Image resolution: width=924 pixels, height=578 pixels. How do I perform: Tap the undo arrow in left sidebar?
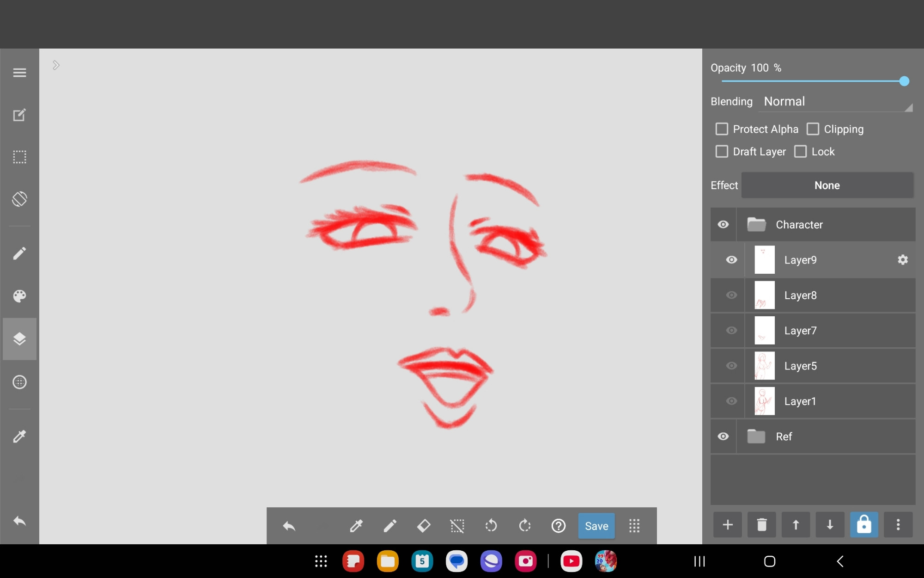click(x=19, y=521)
